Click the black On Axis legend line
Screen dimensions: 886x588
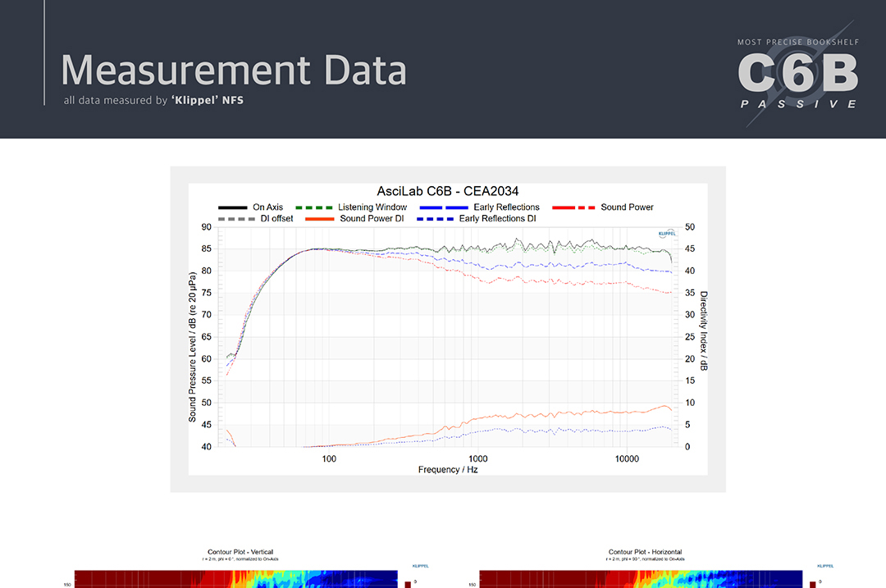232,207
